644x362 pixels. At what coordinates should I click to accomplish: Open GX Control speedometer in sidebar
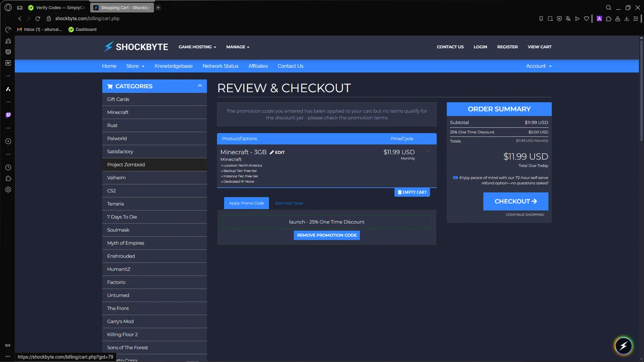tap(8, 30)
